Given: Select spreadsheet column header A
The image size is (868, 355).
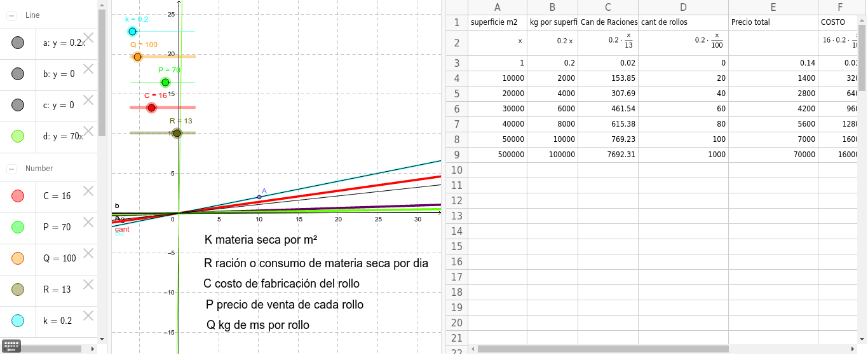Looking at the screenshot, I should click(x=498, y=8).
